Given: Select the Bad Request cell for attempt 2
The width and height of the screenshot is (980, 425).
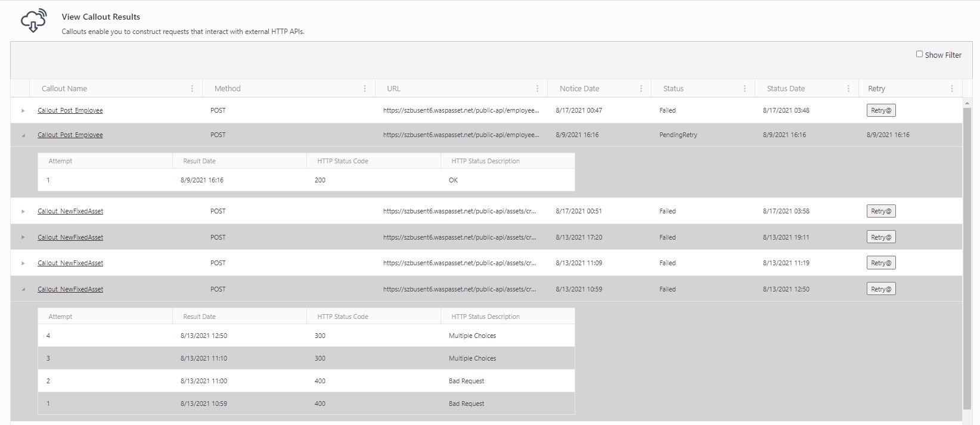Looking at the screenshot, I should (466, 381).
